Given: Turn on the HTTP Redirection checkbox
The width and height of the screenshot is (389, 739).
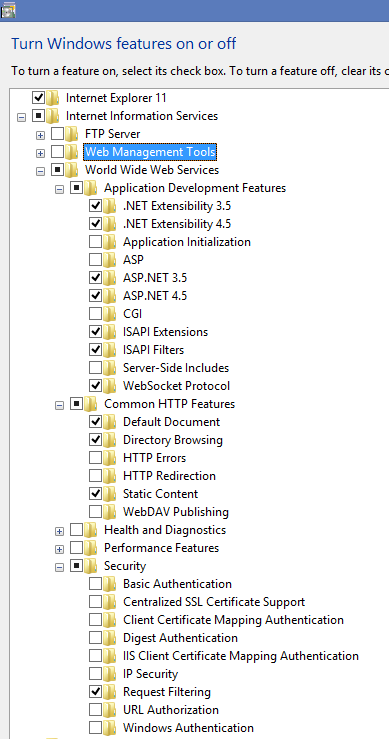Looking at the screenshot, I should coord(95,476).
